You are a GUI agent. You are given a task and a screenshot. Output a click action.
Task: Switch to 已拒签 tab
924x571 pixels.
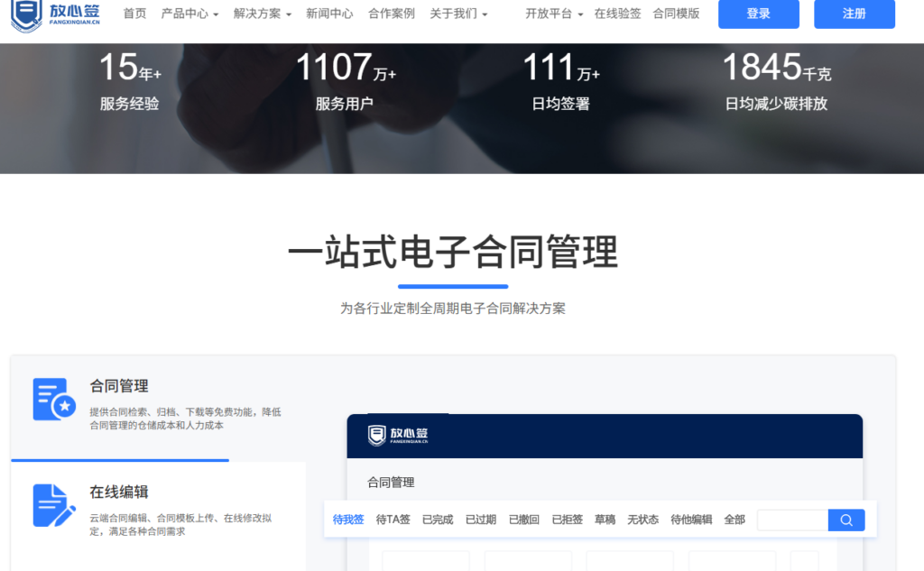(x=567, y=520)
